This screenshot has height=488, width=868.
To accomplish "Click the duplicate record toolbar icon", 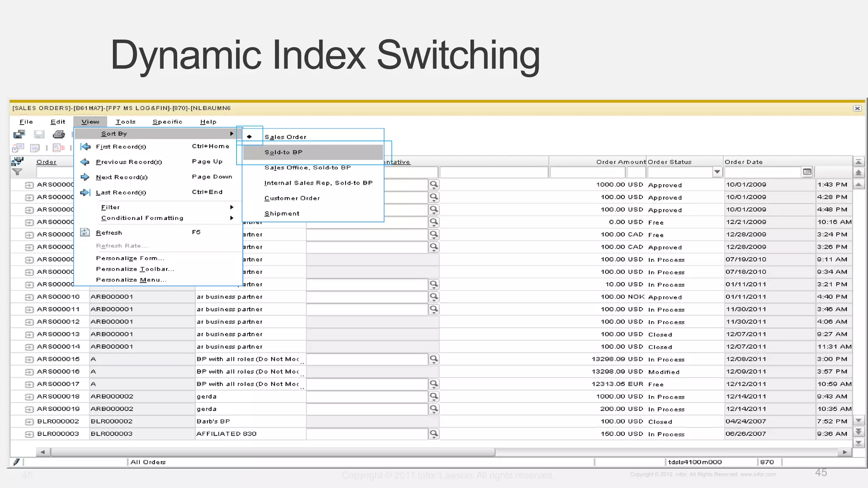I will (x=18, y=148).
